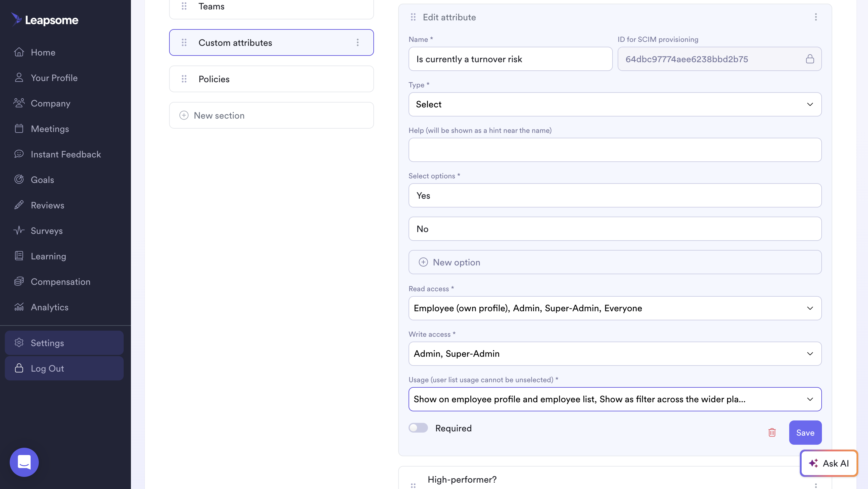868x489 pixels.
Task: Click Log Out
Action: [x=64, y=368]
